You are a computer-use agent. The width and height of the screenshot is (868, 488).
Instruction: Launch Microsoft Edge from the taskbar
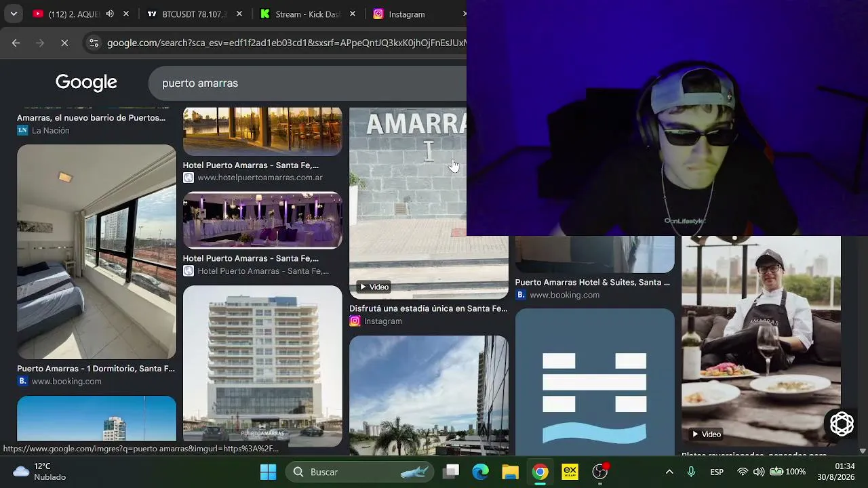[x=480, y=472]
